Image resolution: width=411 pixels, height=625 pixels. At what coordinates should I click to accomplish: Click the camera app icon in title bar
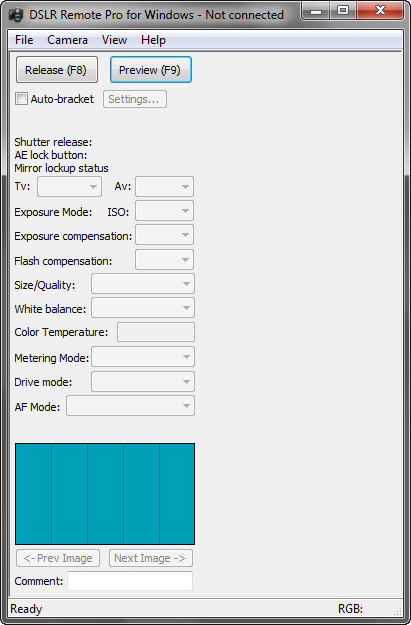[x=16, y=16]
